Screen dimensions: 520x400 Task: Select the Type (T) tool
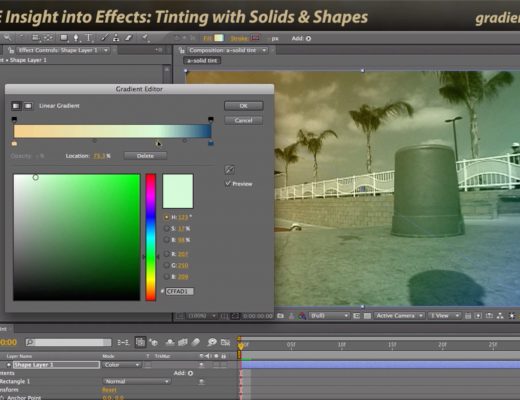coord(89,38)
